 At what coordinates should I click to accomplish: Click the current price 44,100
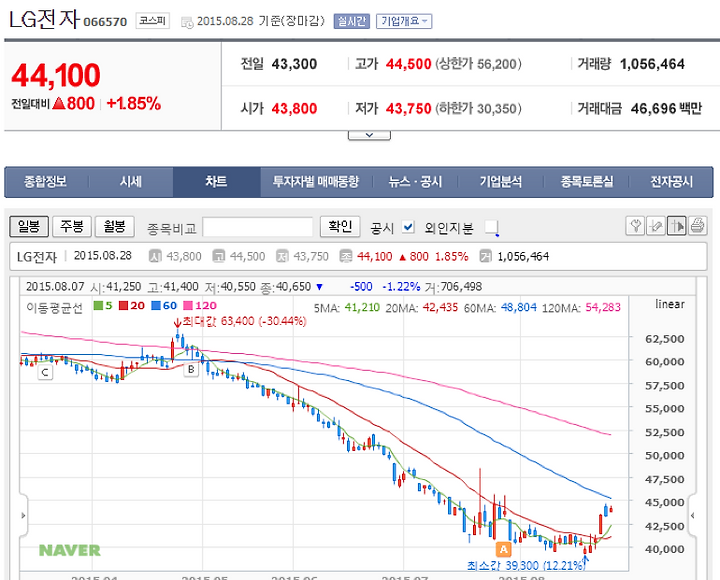(x=56, y=75)
